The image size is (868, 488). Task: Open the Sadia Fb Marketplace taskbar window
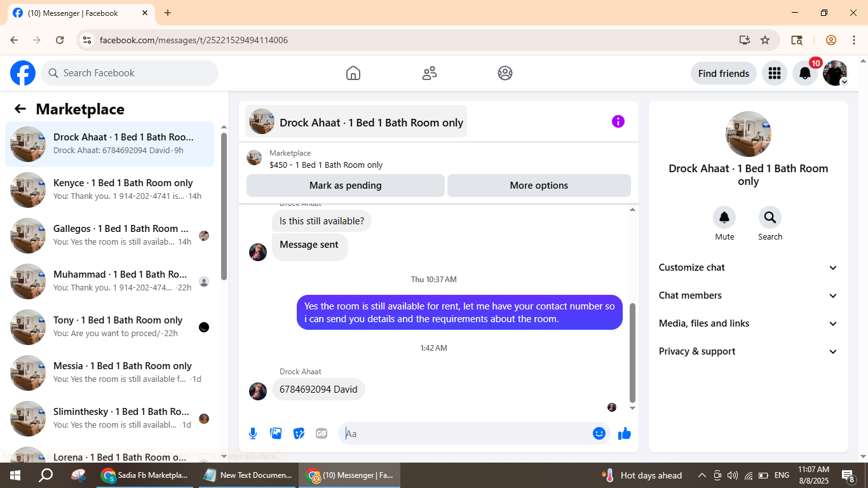click(145, 475)
